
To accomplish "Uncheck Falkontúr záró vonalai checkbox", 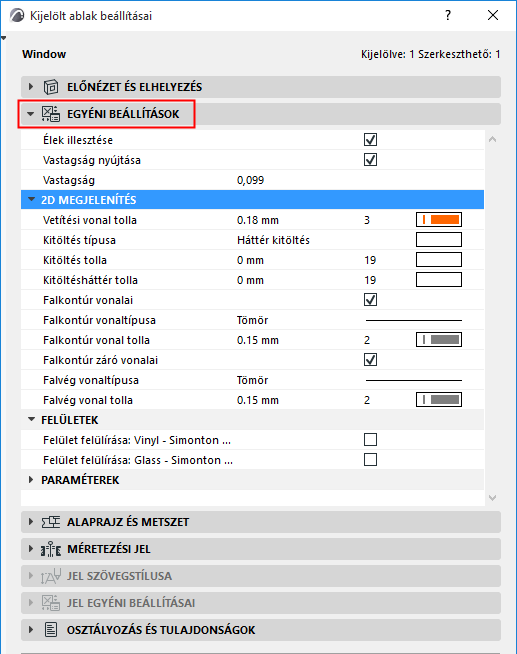I will pos(370,360).
